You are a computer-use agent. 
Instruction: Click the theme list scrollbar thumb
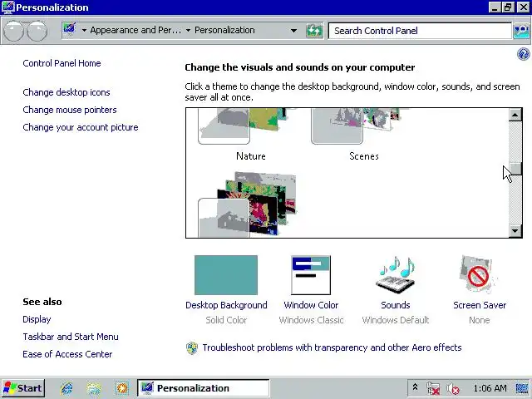(515, 169)
